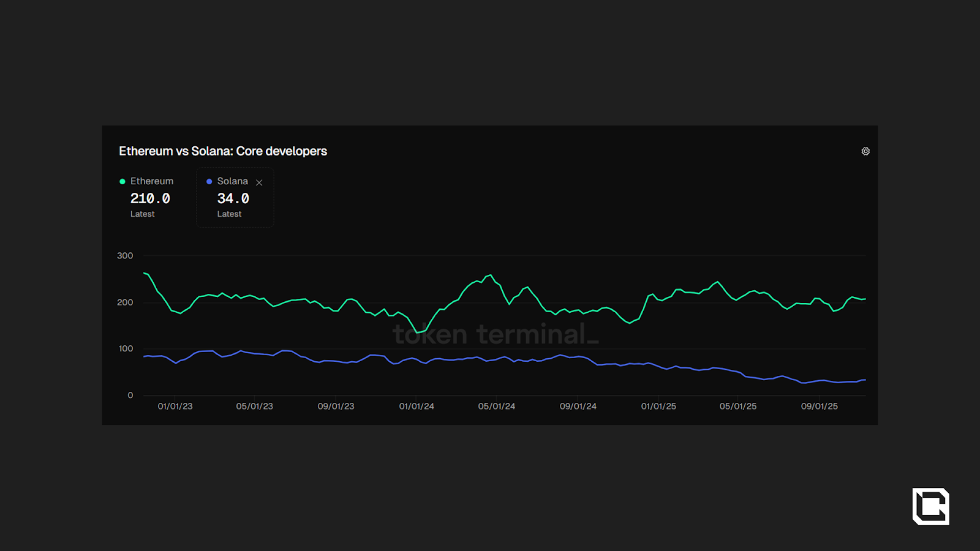The image size is (980, 551).
Task: Remove Solana series using the X icon
Action: [259, 182]
